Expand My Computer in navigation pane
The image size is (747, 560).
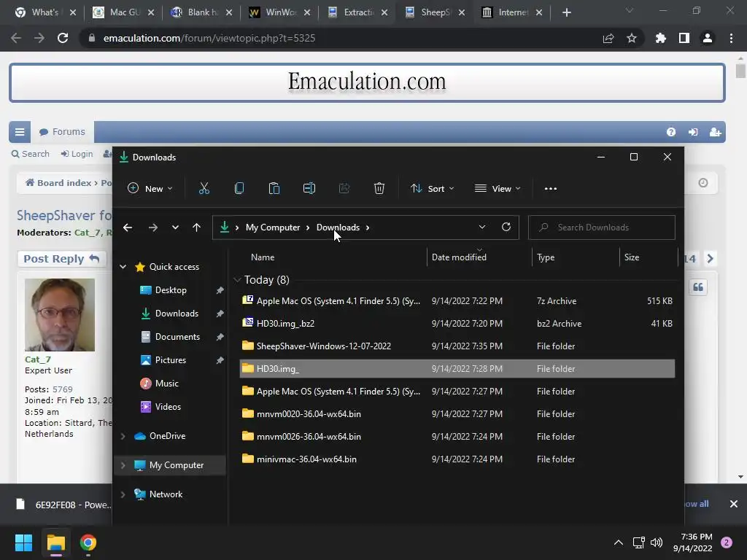point(123,464)
